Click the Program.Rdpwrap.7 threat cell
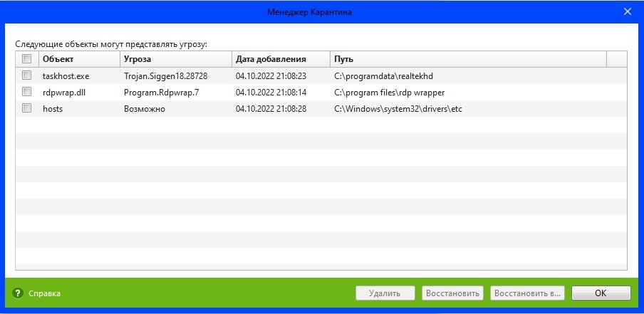644x314 pixels. 162,93
